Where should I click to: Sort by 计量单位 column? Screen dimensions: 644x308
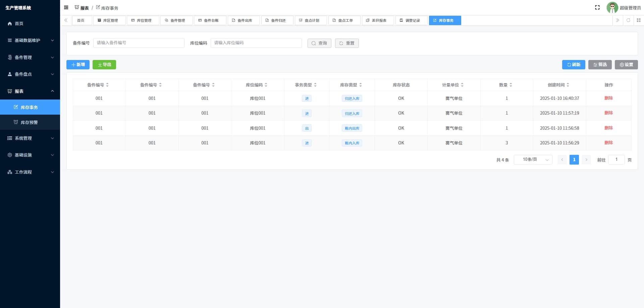click(x=462, y=85)
